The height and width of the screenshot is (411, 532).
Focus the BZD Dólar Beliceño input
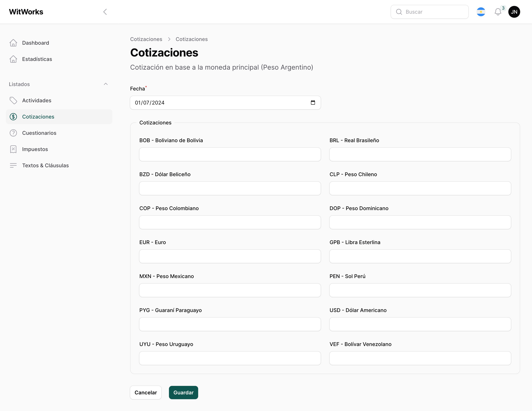(230, 188)
